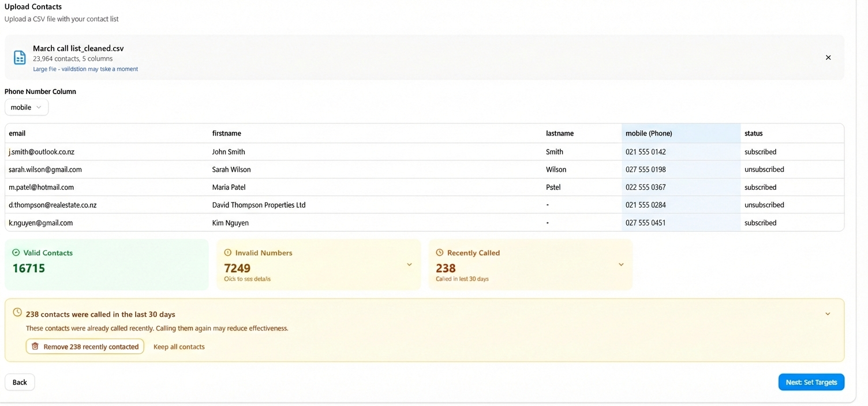Click the Valid Contacts 16715 card
The image size is (868, 406).
point(106,265)
